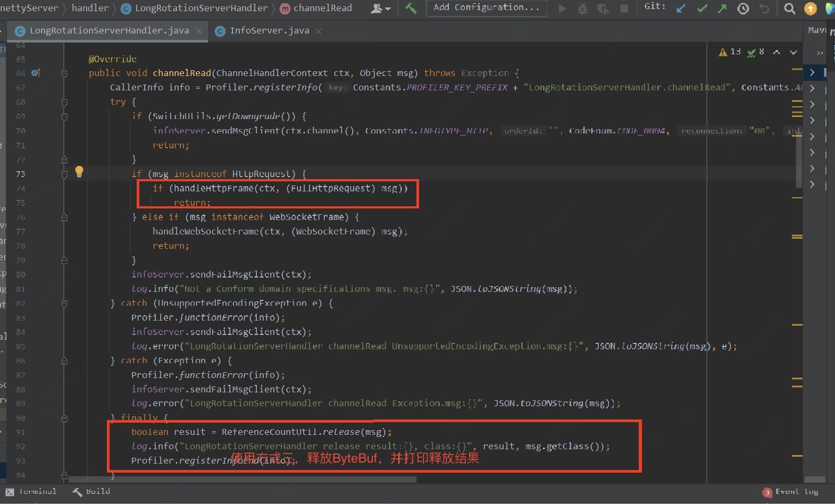Switch to InfoServer.java tab
Viewport: 835px width, 504px height.
coord(269,30)
